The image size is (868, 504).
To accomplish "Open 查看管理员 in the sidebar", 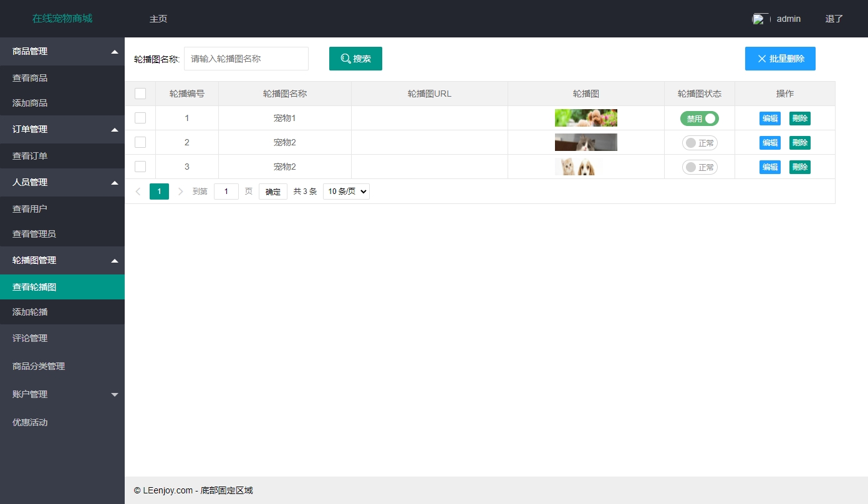I will coord(62,234).
